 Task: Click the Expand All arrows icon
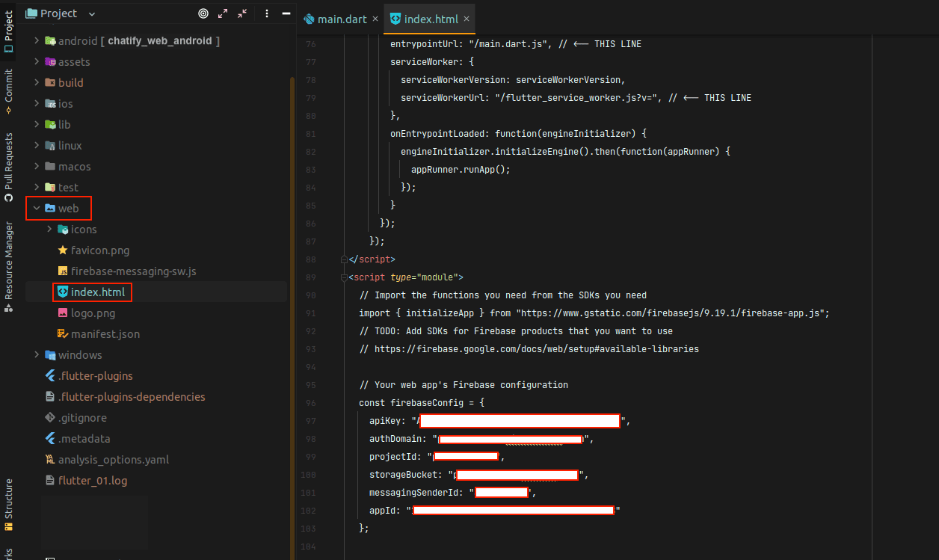[222, 13]
